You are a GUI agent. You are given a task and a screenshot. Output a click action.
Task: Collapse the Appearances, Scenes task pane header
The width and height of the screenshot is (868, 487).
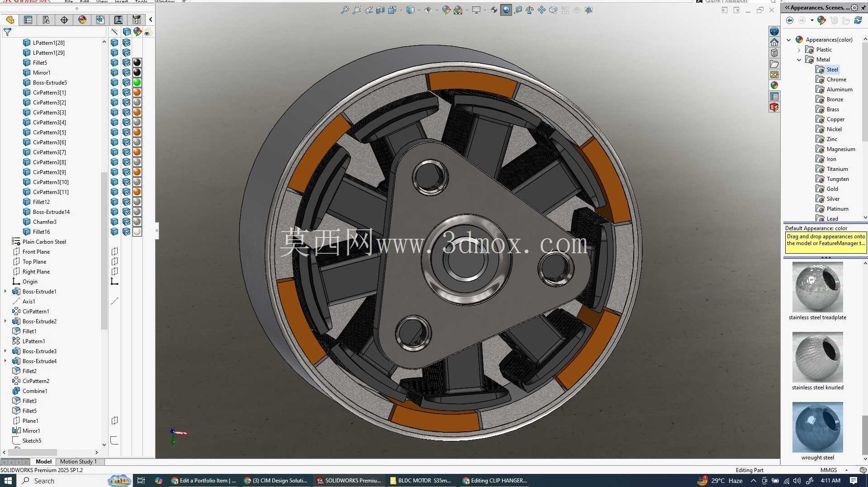[x=787, y=8]
